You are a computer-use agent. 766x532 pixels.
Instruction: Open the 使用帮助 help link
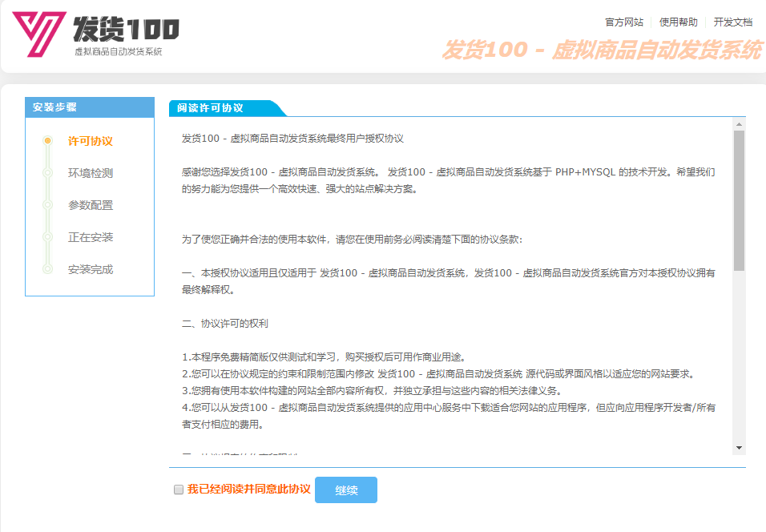pyautogui.click(x=678, y=22)
